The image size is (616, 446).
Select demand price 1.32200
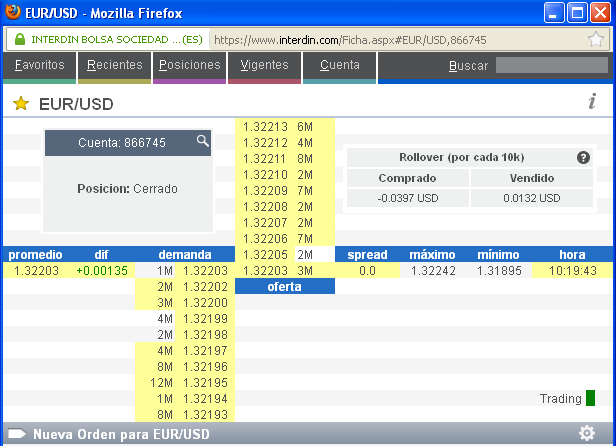tap(205, 303)
